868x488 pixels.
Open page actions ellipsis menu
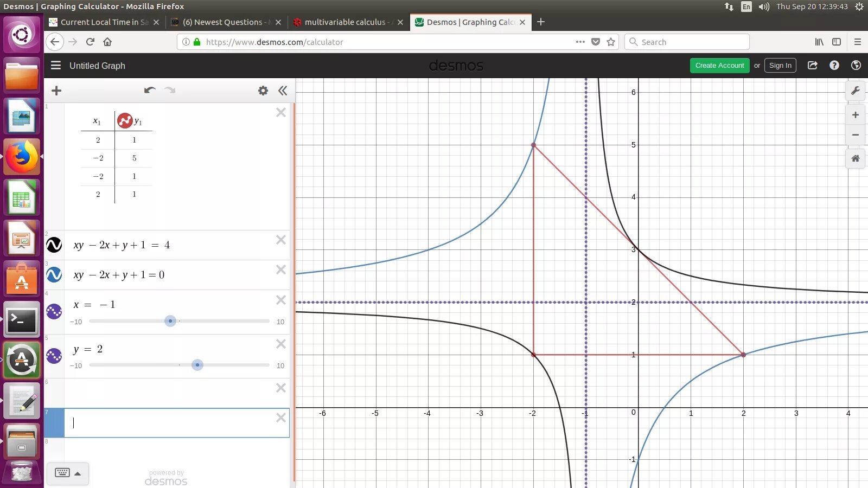580,42
